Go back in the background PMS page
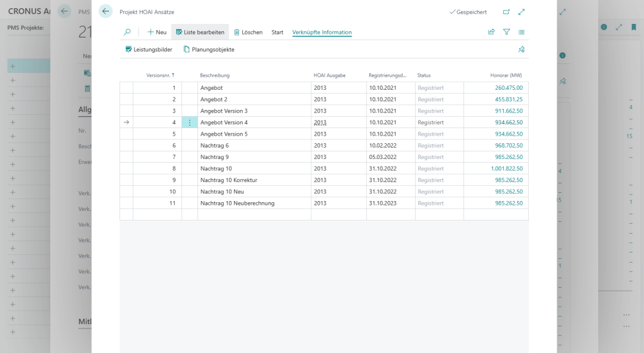644x353 pixels. [x=64, y=11]
